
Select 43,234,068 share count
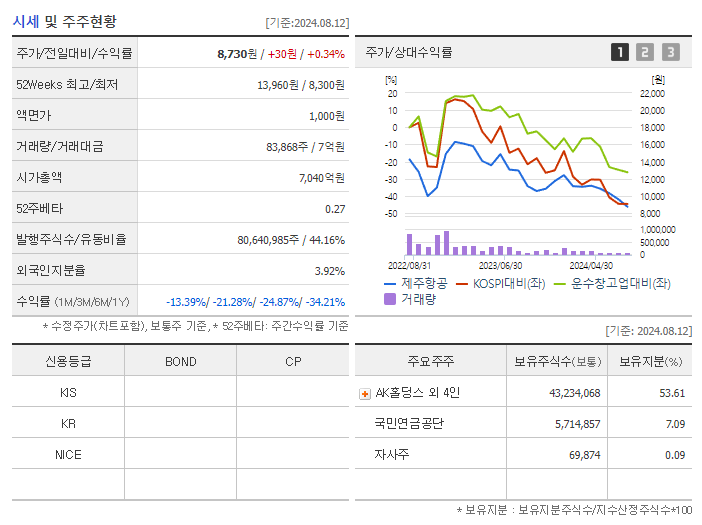pyautogui.click(x=575, y=393)
